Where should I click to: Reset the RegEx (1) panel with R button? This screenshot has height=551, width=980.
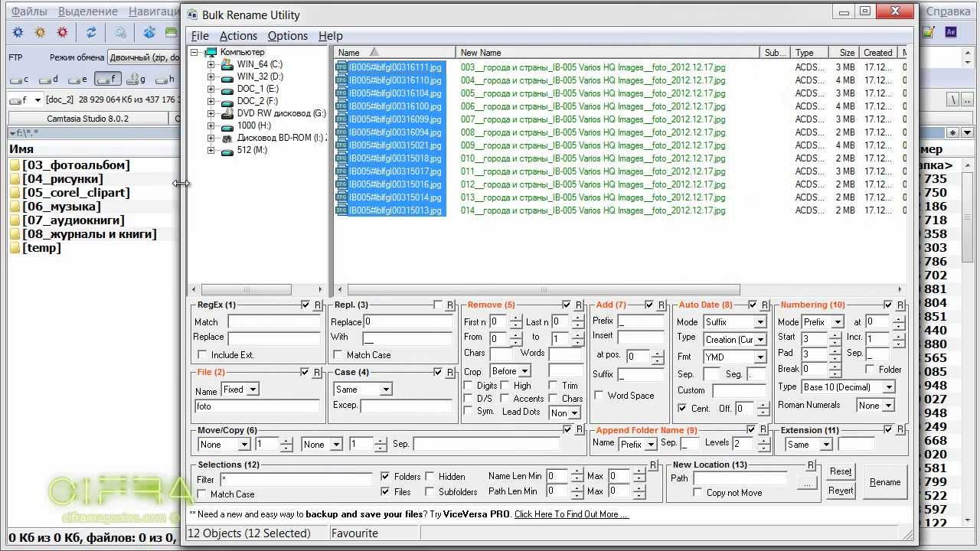tap(318, 305)
